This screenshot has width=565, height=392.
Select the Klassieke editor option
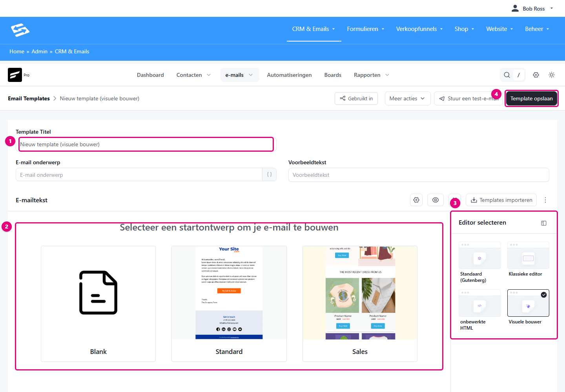click(x=528, y=260)
